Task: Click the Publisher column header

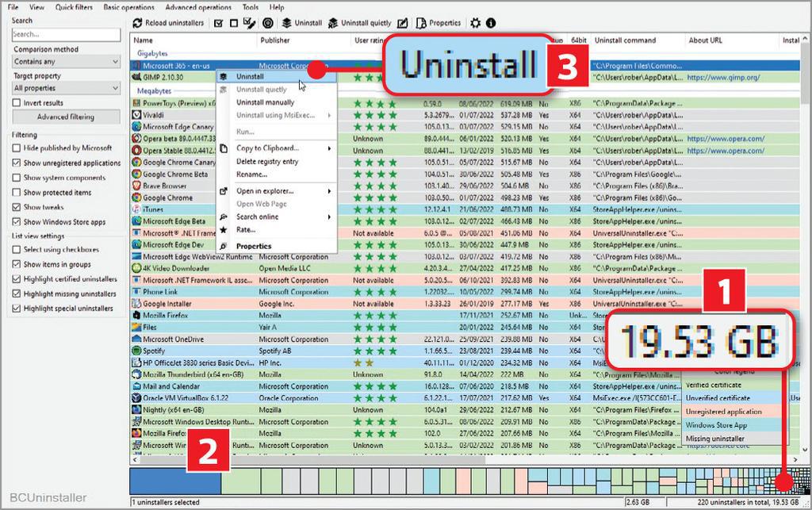Action: 304,40
